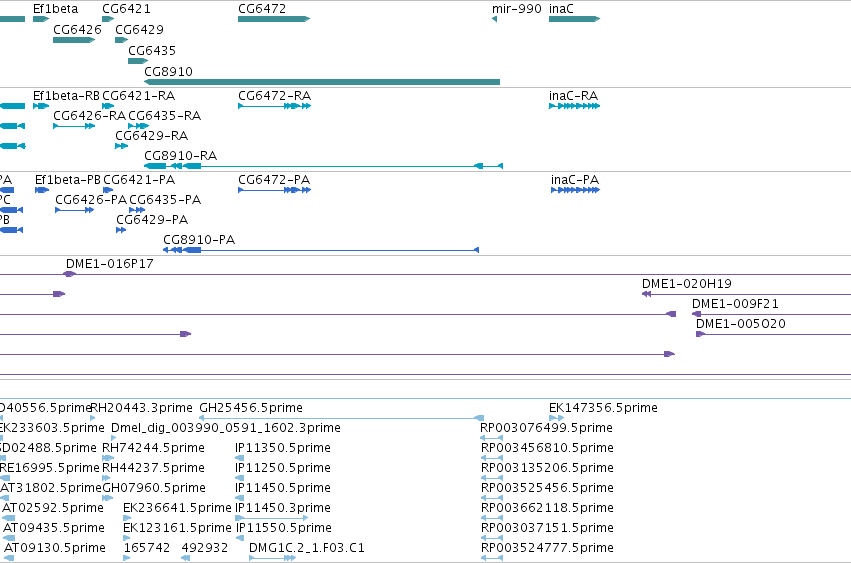Viewport: 851px width, 563px height.
Task: Select the DME1-005O20 BAC label
Action: click(741, 324)
